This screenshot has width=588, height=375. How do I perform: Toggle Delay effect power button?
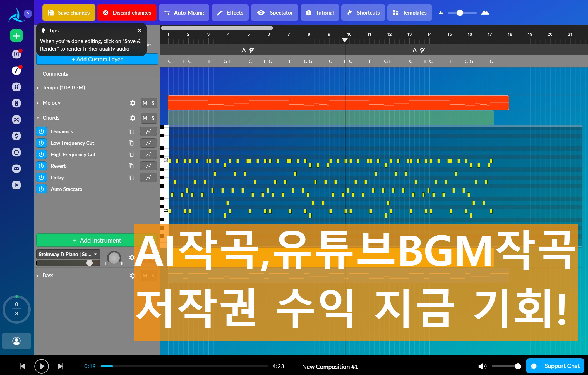coord(41,177)
